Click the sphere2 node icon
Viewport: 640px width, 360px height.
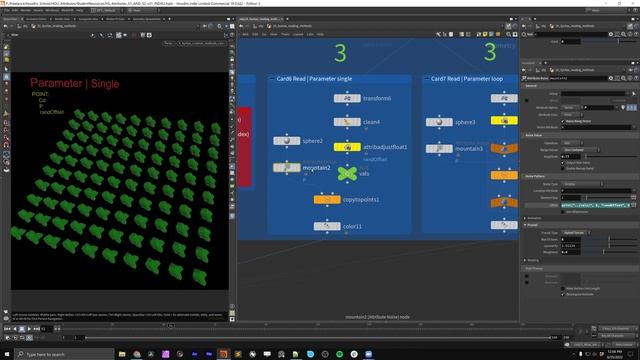point(287,141)
